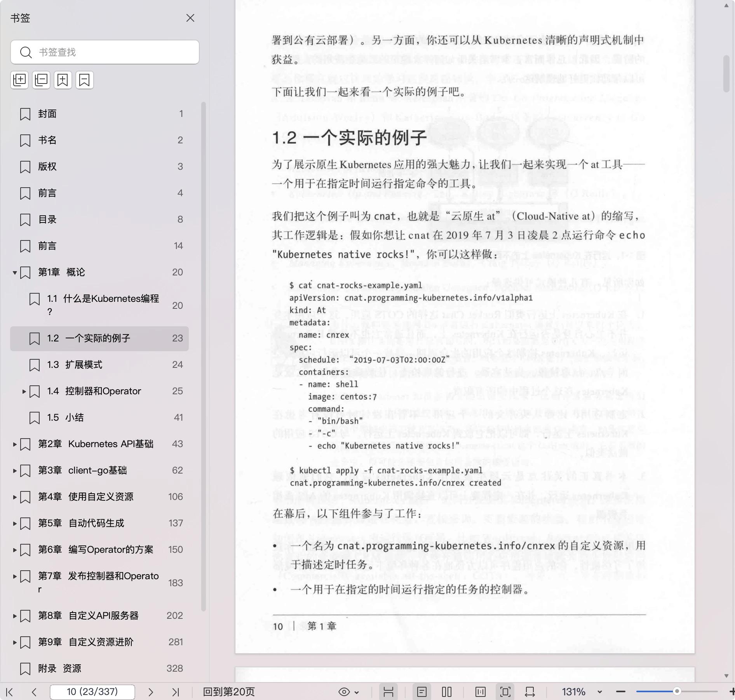Click the zoom slider handle
This screenshot has width=735, height=700.
(677, 691)
